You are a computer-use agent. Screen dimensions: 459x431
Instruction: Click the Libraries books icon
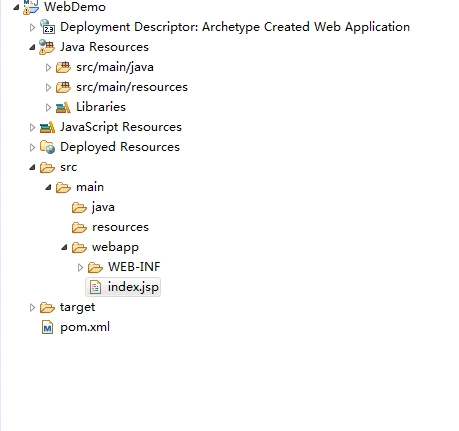click(x=63, y=107)
